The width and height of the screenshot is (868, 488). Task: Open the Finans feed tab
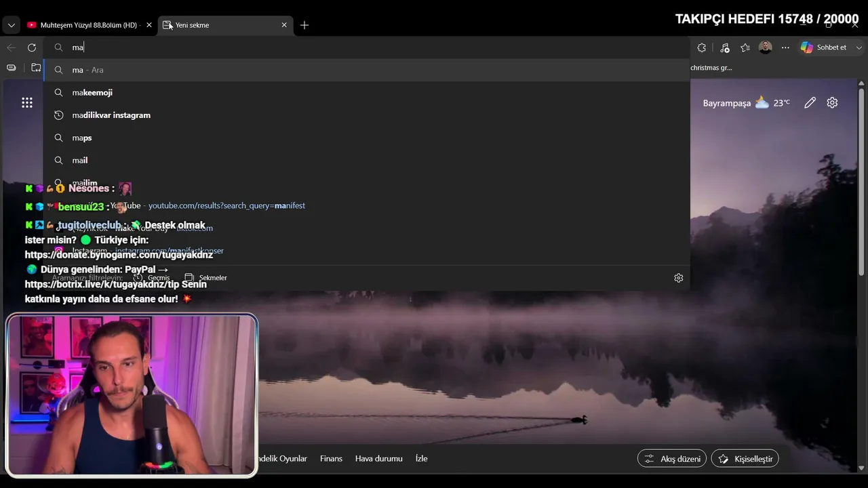(331, 459)
